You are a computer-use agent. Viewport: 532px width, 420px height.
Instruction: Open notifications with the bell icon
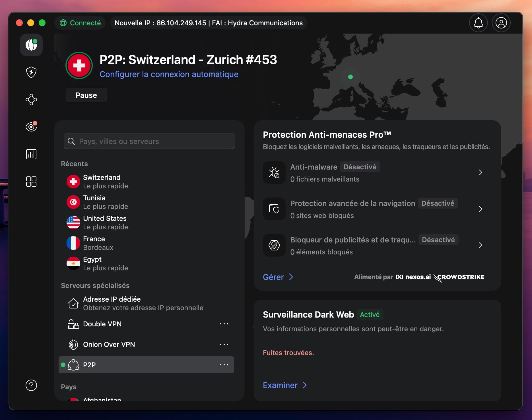(x=479, y=23)
